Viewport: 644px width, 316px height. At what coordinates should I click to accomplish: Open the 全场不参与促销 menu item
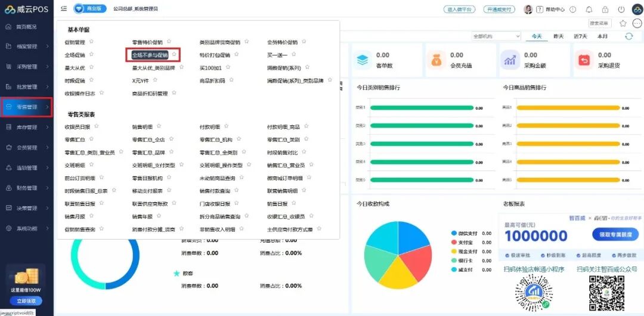point(150,55)
